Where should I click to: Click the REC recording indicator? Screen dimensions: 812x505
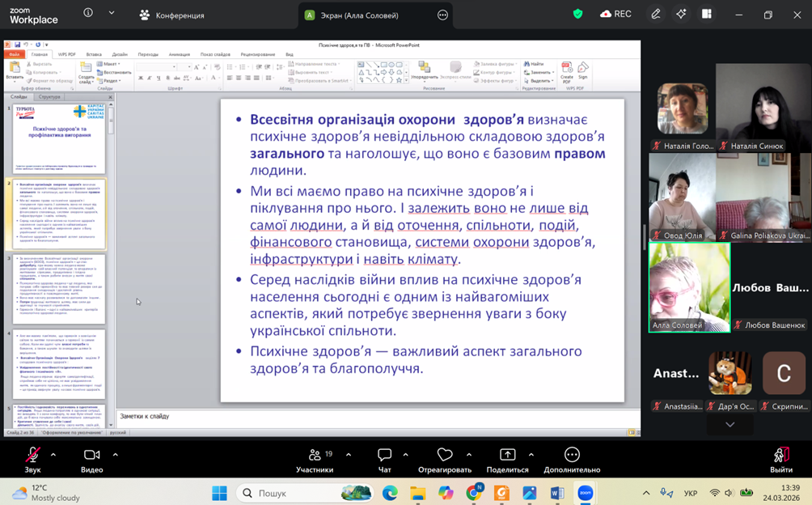615,14
